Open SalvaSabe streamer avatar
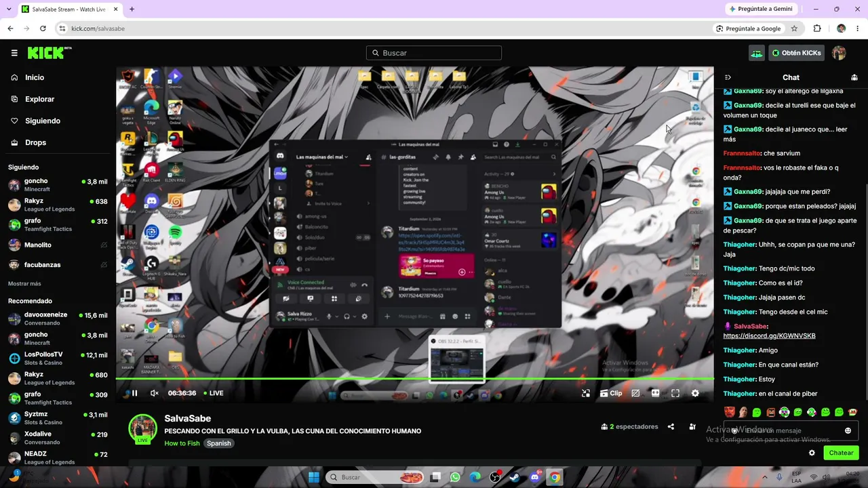868x488 pixels. [x=143, y=428]
